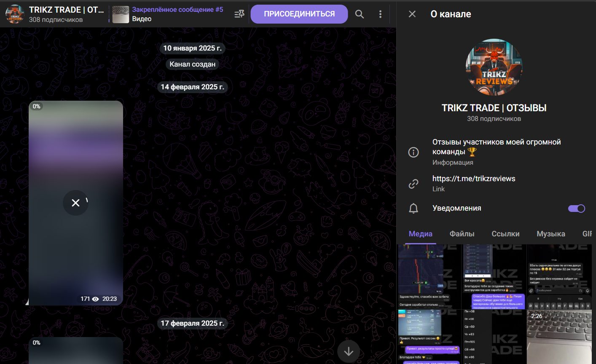The image size is (596, 364).
Task: Open the t.me/trikzreviews link
Action: [x=474, y=179]
